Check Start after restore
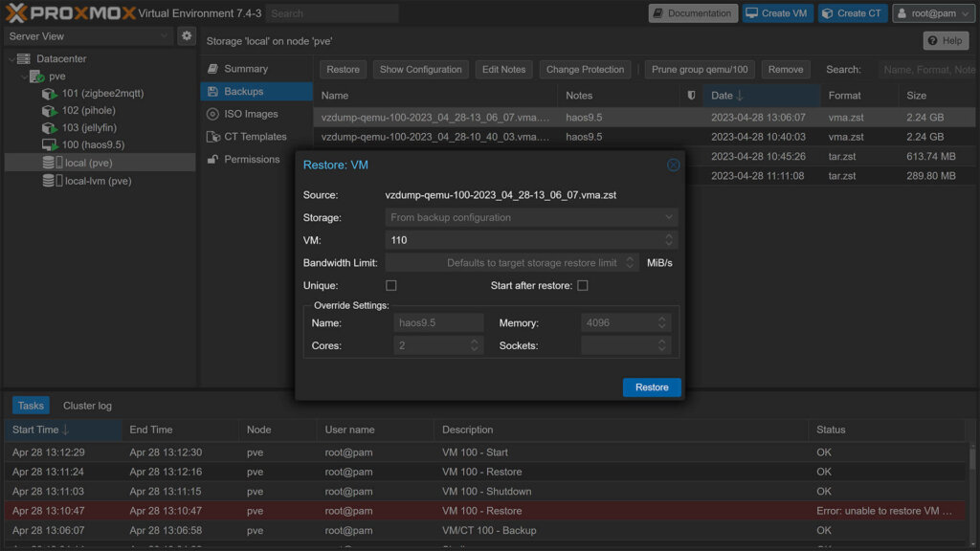980x551 pixels. (x=582, y=285)
